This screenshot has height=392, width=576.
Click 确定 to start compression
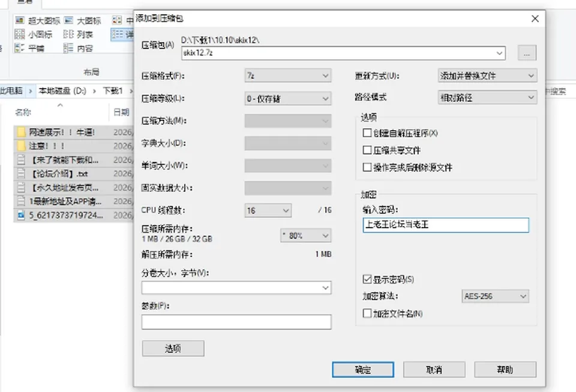coord(363,370)
